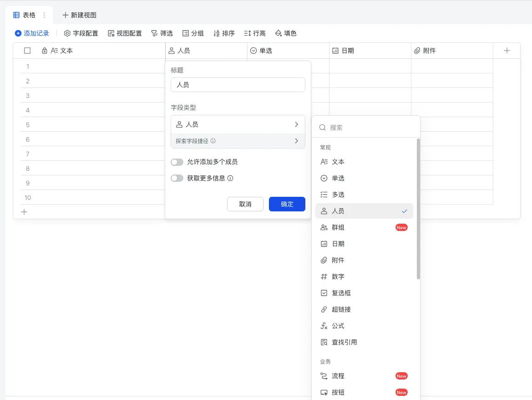Expand 探索字段捷径 row

click(238, 141)
